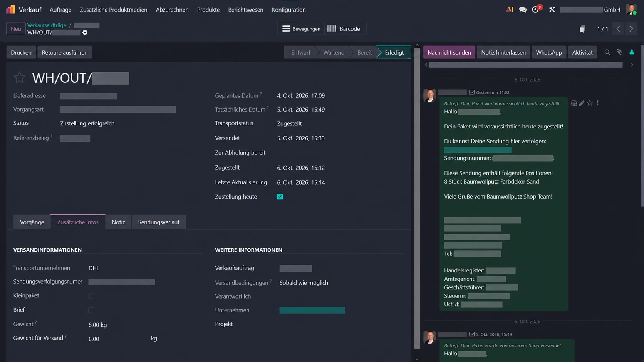This screenshot has width=644, height=362.
Task: Open the company selector ending in GmbH
Action: (x=590, y=10)
